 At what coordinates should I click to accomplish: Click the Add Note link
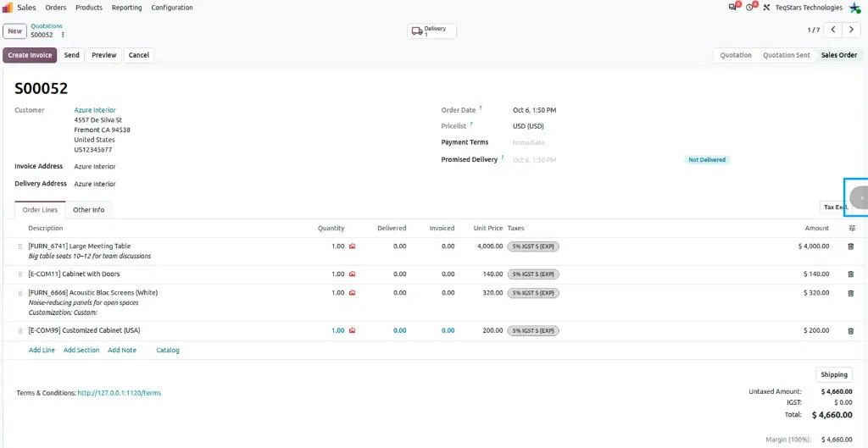pyautogui.click(x=122, y=350)
